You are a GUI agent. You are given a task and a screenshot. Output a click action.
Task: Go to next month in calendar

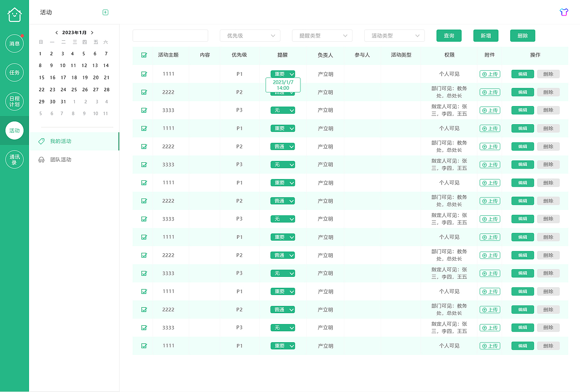pos(92,33)
